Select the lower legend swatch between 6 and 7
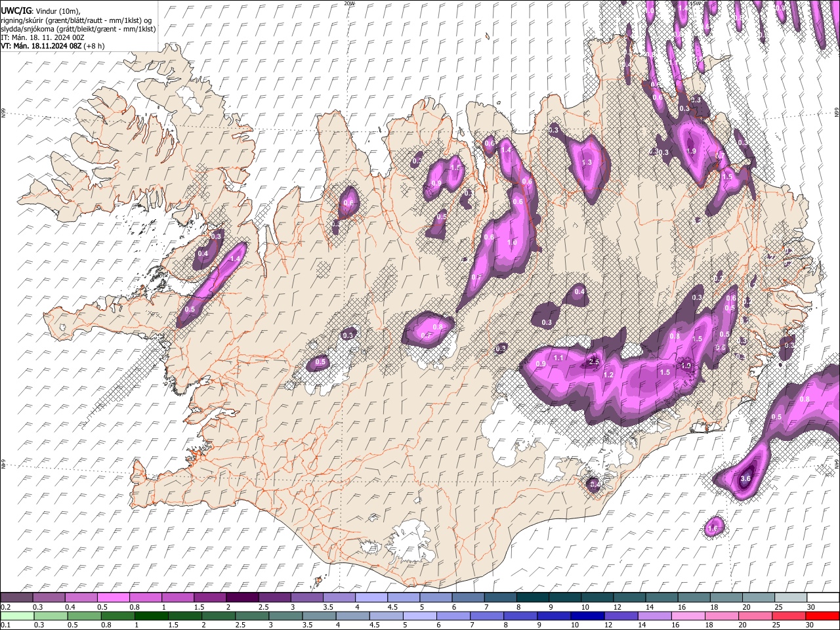840x630 pixels. click(453, 616)
